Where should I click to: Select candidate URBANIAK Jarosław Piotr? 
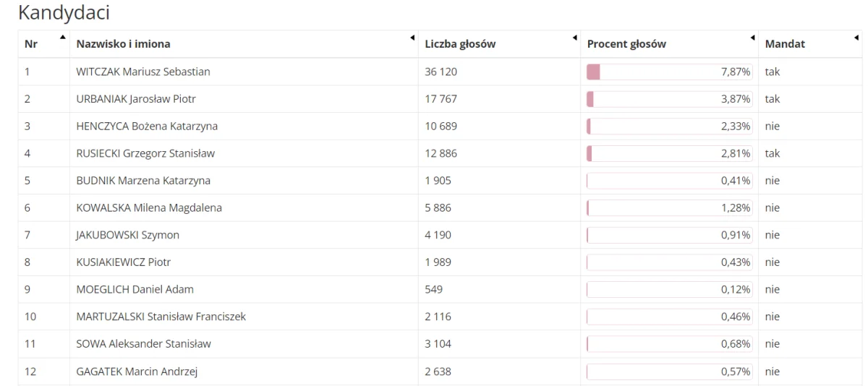[x=136, y=99]
